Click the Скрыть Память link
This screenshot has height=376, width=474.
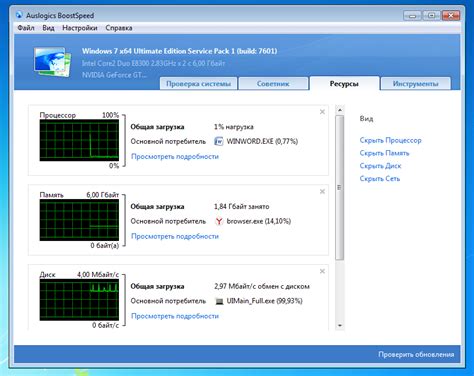(384, 153)
